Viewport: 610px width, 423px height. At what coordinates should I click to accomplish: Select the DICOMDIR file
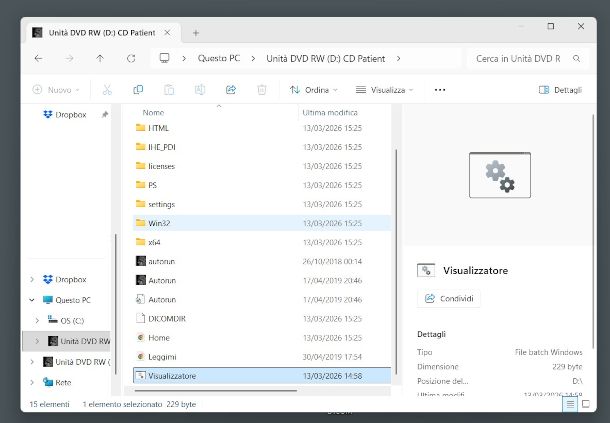click(x=262, y=319)
